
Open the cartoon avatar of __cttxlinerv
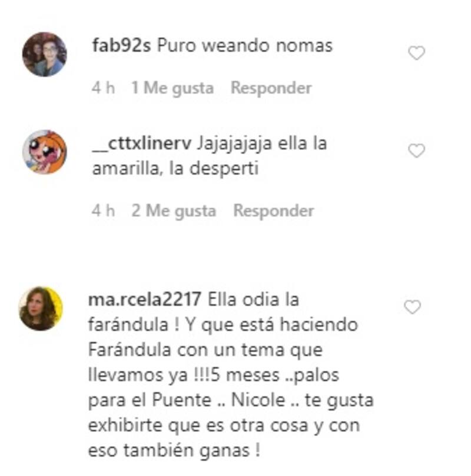(x=45, y=152)
